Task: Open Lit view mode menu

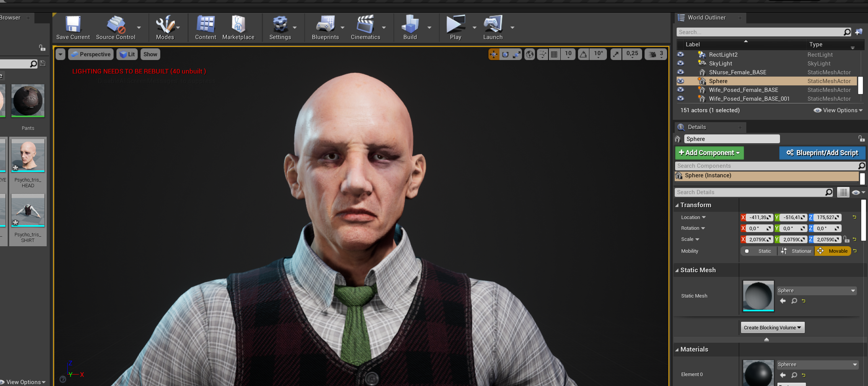Action: 127,54
